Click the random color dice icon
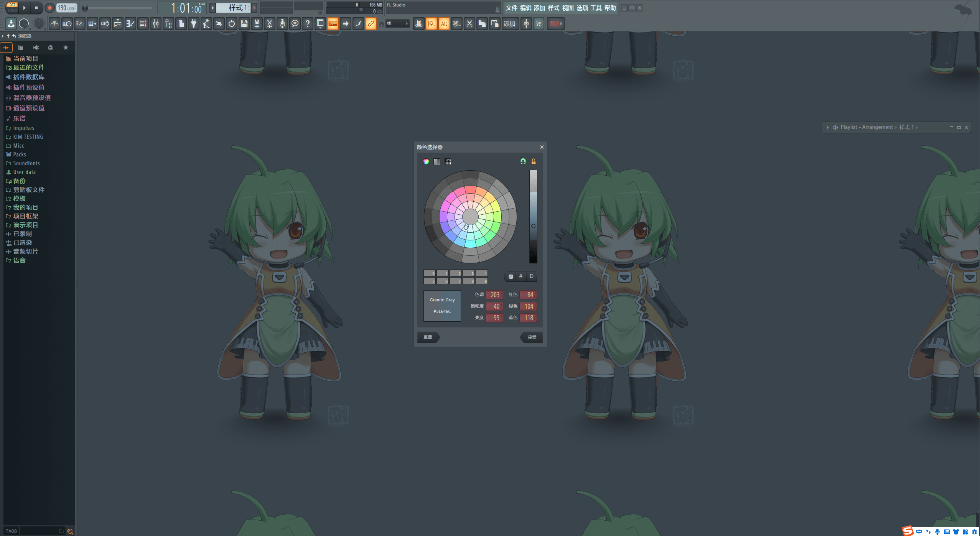Screen dimensions: 980x536 tap(511, 276)
